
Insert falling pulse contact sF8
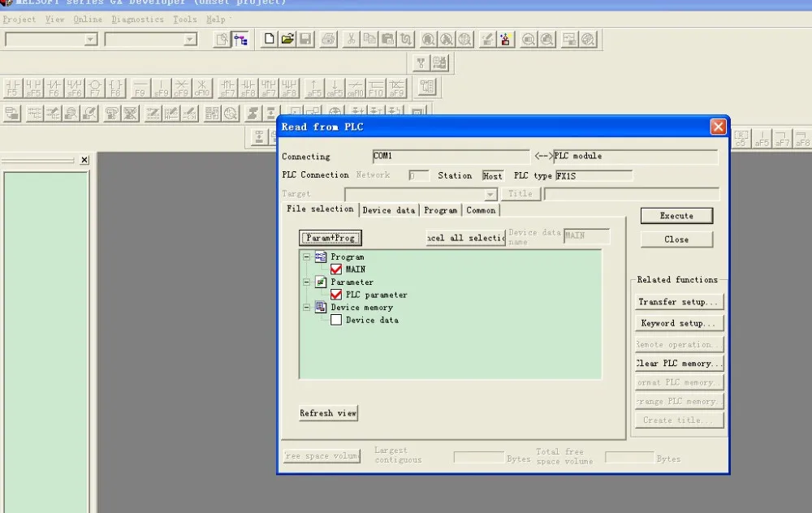(248, 88)
